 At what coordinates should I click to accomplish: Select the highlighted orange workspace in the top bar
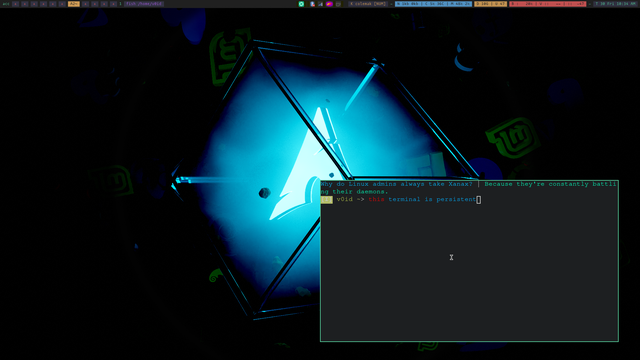(x=74, y=4)
